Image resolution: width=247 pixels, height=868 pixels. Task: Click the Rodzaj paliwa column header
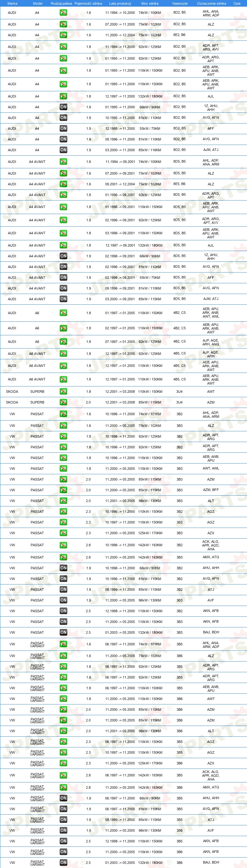pyautogui.click(x=61, y=3)
